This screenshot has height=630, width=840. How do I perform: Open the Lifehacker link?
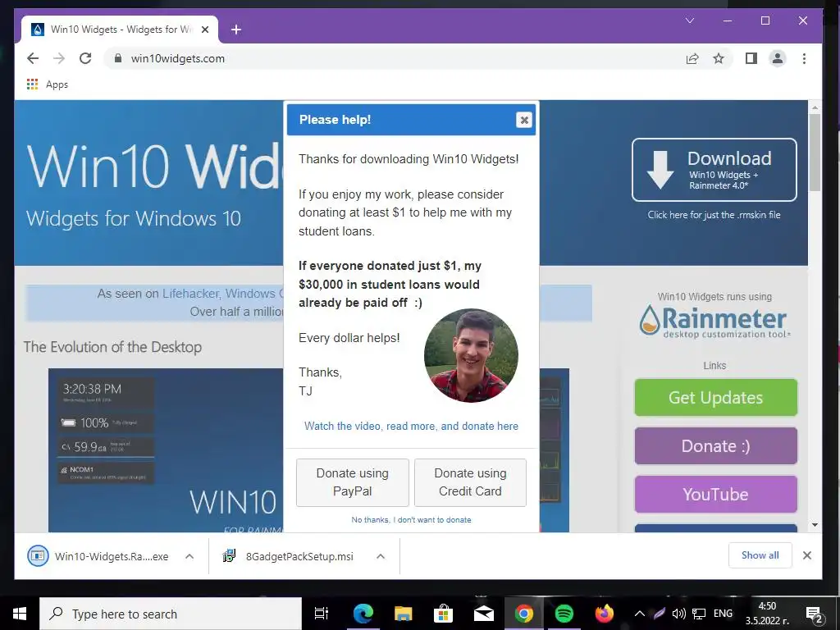coord(190,294)
